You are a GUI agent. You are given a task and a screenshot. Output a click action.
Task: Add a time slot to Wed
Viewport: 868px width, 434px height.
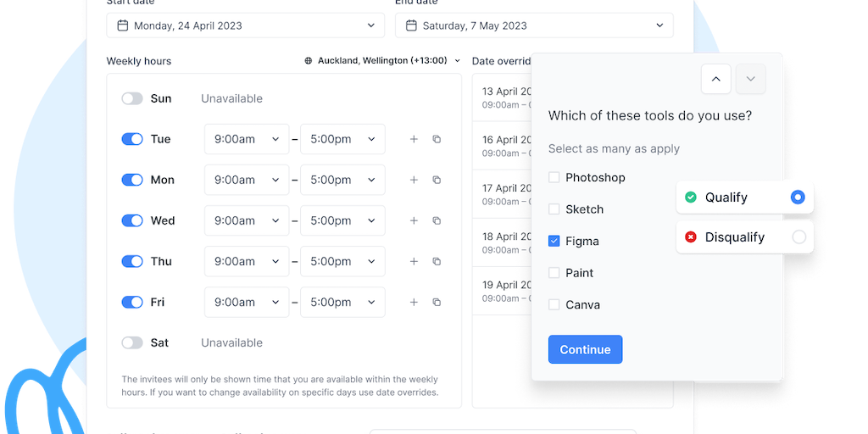pos(414,220)
